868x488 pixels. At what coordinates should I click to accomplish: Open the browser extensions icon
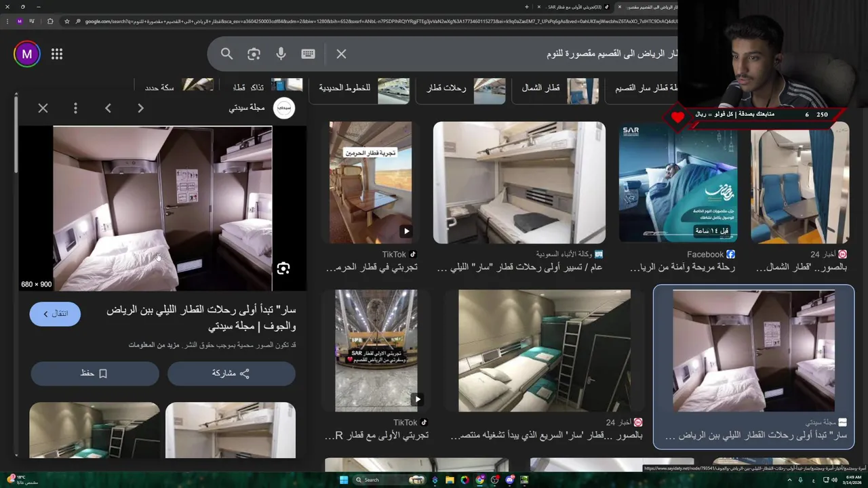tap(50, 21)
